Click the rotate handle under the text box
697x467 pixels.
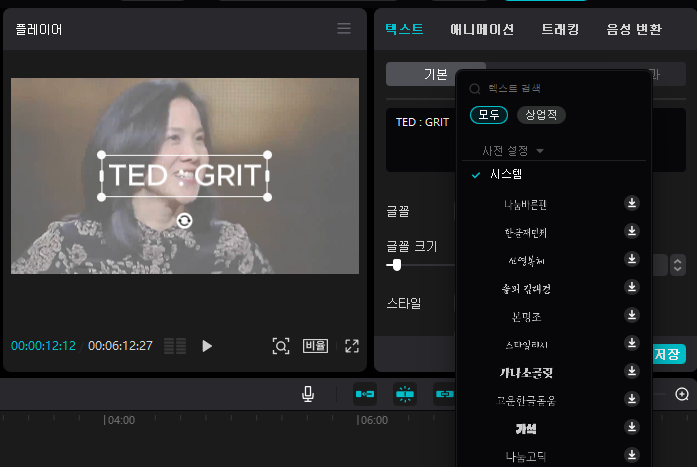184,220
